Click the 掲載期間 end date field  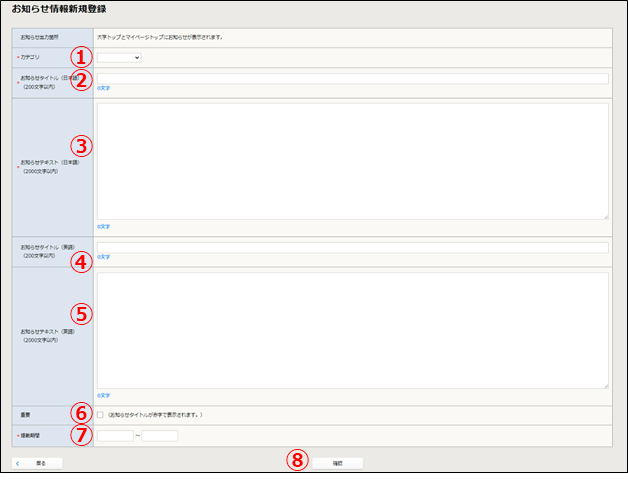click(x=160, y=436)
